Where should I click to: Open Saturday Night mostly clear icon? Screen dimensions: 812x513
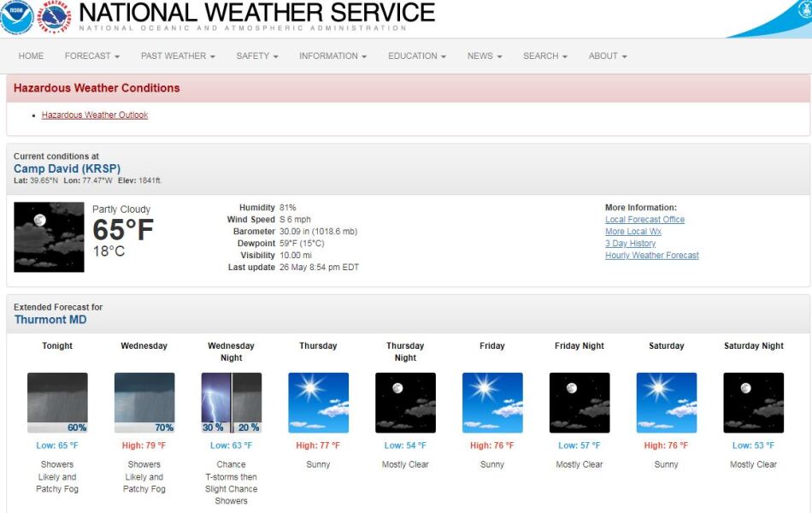coord(754,403)
